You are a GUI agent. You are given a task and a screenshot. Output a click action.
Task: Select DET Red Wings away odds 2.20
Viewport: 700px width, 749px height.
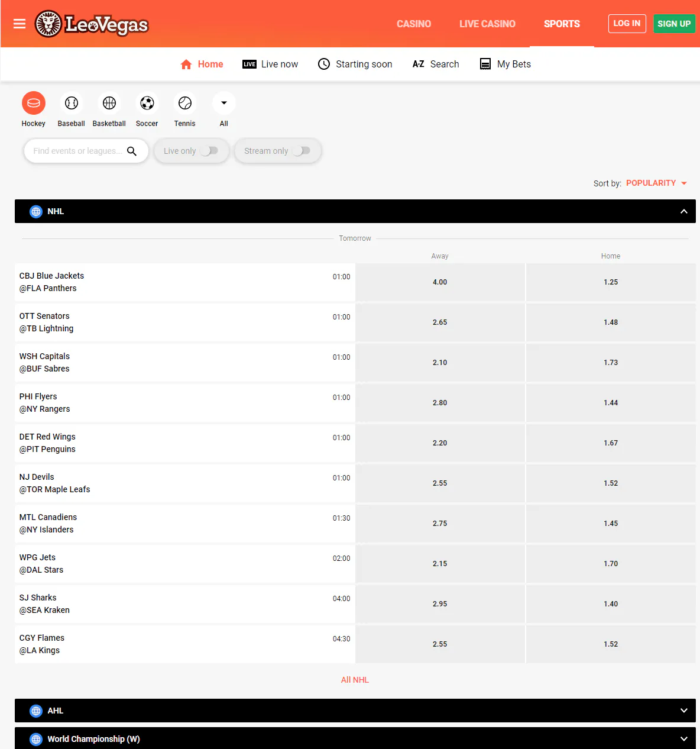[440, 443]
